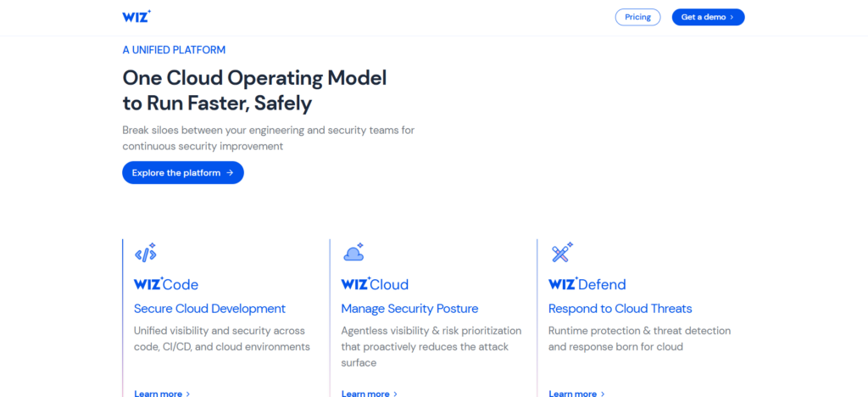The width and height of the screenshot is (868, 397).
Task: Click the crossed tools icon above Wiz Defend
Action: pyautogui.click(x=561, y=253)
